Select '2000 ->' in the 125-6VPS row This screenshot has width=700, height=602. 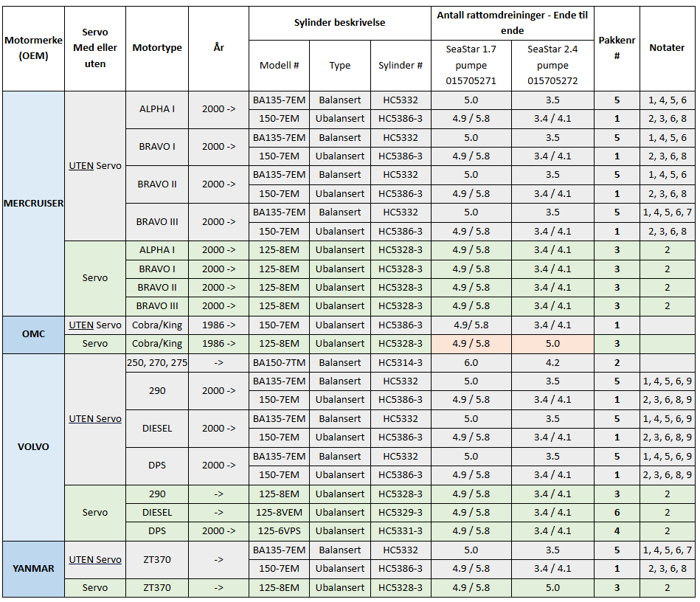click(x=219, y=531)
